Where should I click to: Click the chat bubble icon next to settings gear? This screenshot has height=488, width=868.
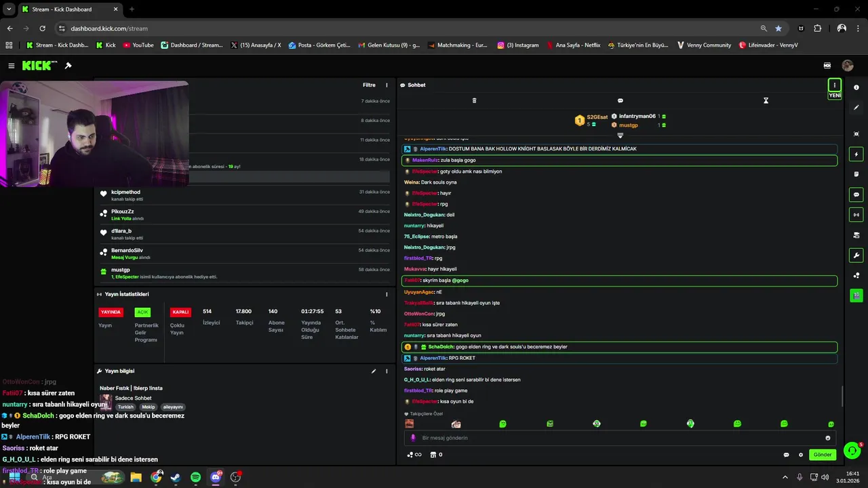(786, 455)
